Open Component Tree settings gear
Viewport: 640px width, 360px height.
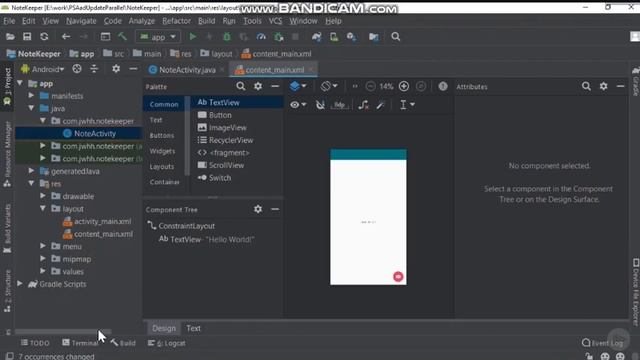pyautogui.click(x=258, y=209)
